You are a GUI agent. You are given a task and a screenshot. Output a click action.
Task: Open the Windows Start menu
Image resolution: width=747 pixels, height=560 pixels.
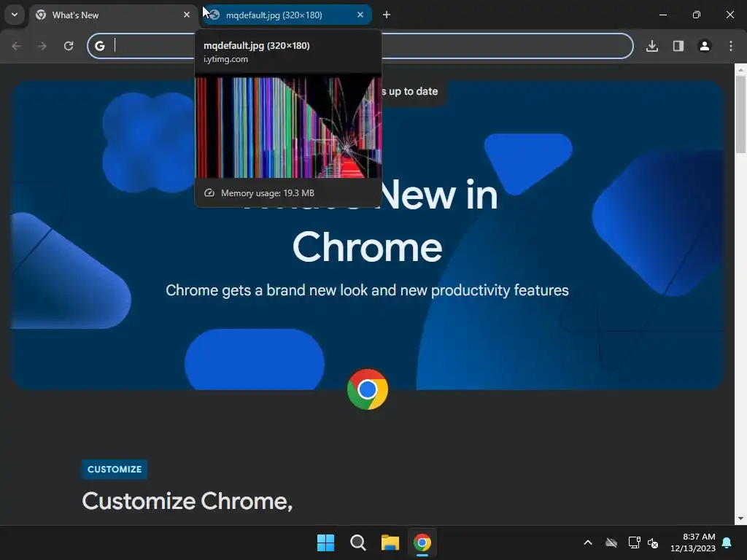[x=326, y=542]
